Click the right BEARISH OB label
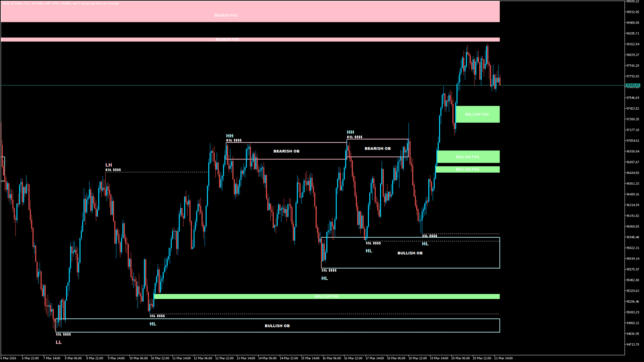The height and width of the screenshot is (362, 644). click(377, 148)
